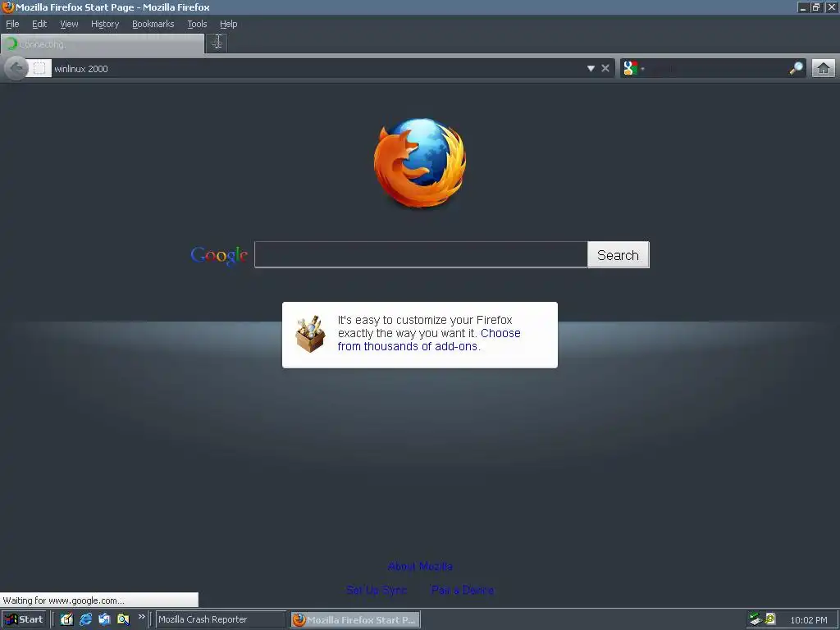Click the add-ons box icon in snippet
The width and height of the screenshot is (840, 630).
310,335
